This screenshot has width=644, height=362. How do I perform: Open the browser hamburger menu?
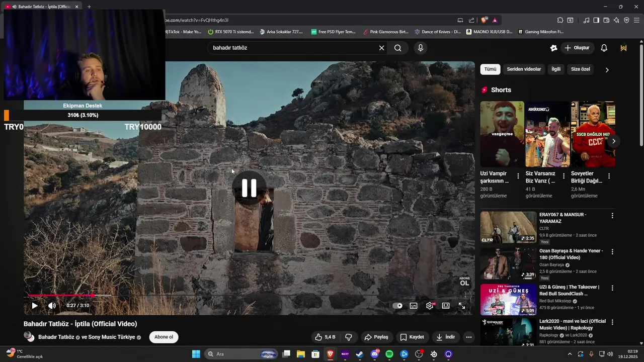coord(637,20)
